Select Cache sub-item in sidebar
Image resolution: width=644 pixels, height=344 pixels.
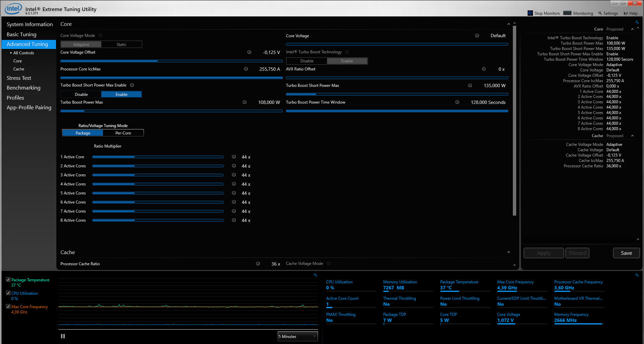point(19,69)
